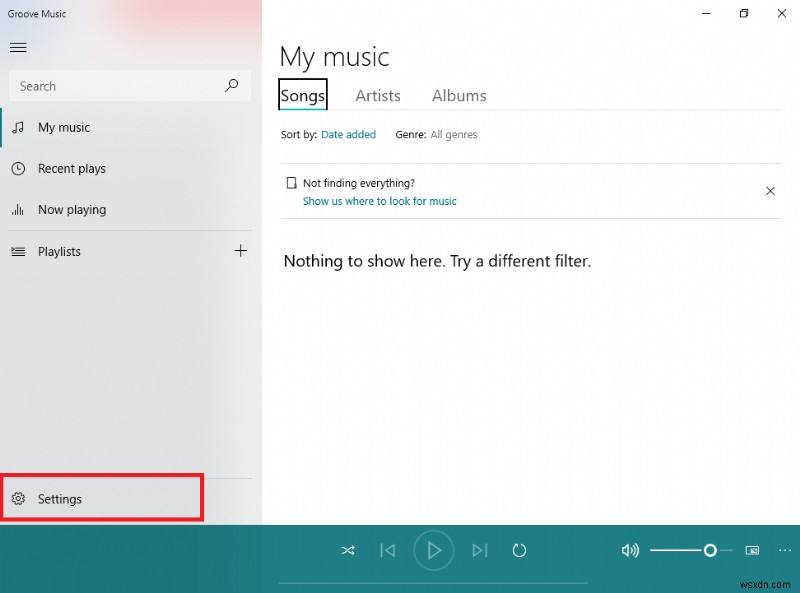Screen dimensions: 800x593
Task: Mute the volume
Action: coord(629,550)
